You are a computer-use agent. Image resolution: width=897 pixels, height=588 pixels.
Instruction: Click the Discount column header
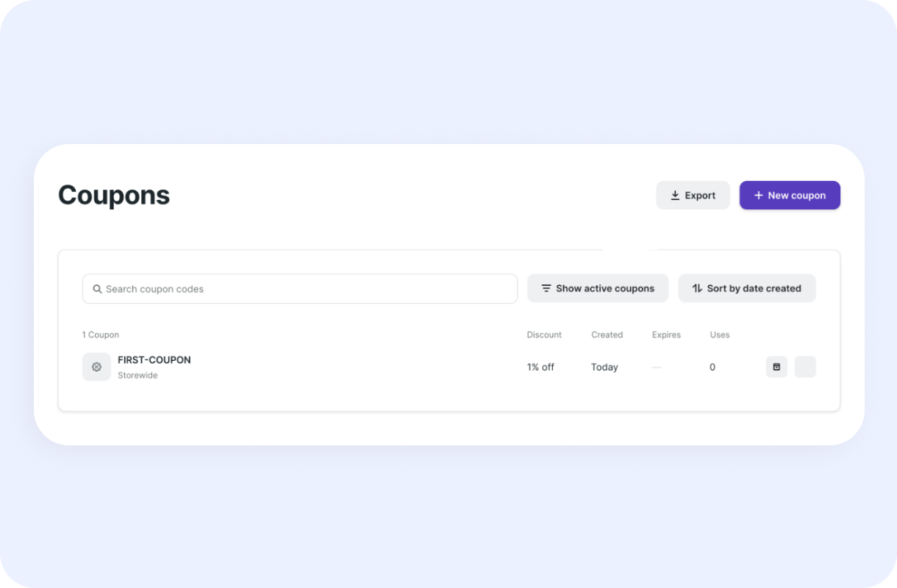(x=544, y=335)
